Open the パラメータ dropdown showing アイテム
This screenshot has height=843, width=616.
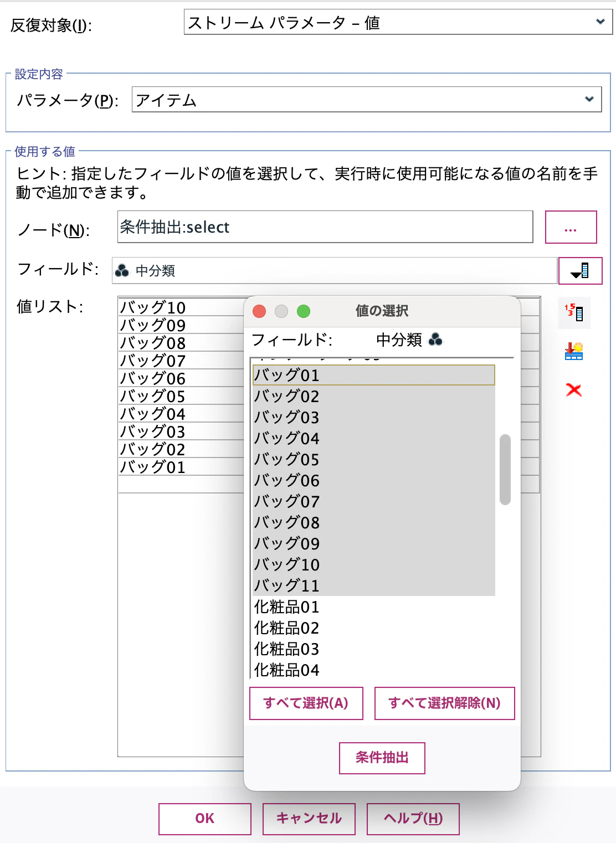[x=366, y=100]
